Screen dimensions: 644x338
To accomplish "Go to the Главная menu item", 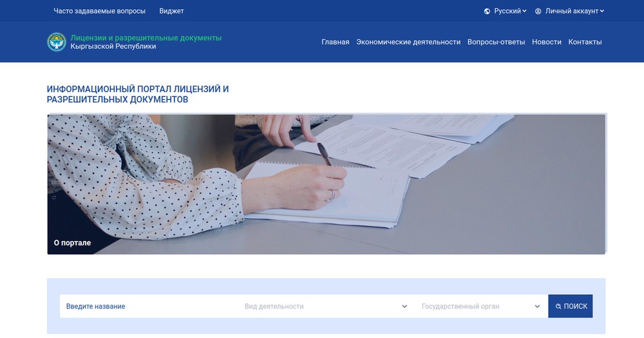I will point(335,42).
